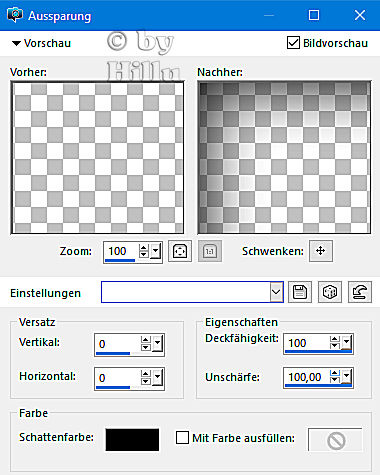This screenshot has width=380, height=475.
Task: Open the Einstellungen presets dropdown
Action: [x=276, y=292]
